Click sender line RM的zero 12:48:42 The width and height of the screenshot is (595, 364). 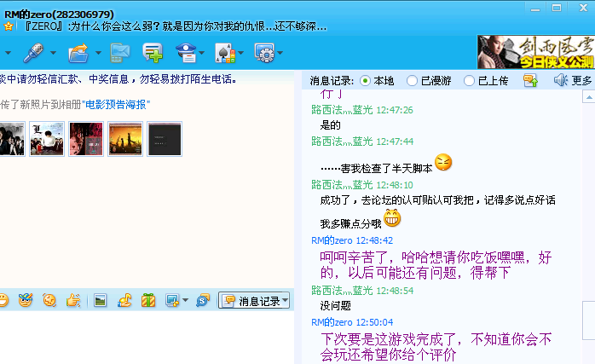tap(352, 240)
